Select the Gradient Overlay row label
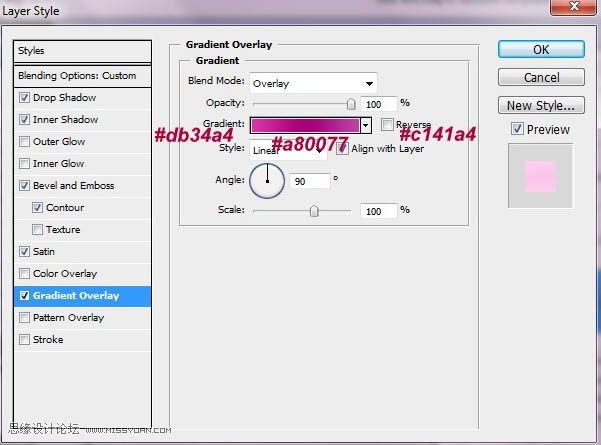The image size is (601, 445). pos(76,296)
